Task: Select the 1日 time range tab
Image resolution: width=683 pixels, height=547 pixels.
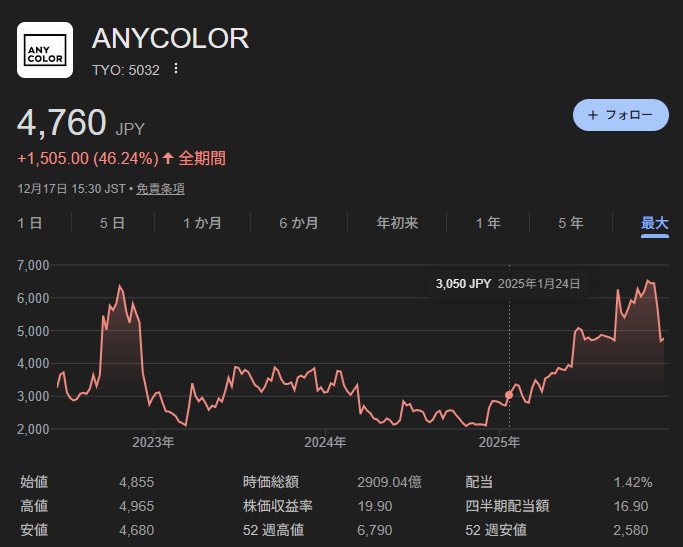Action: click(x=30, y=223)
